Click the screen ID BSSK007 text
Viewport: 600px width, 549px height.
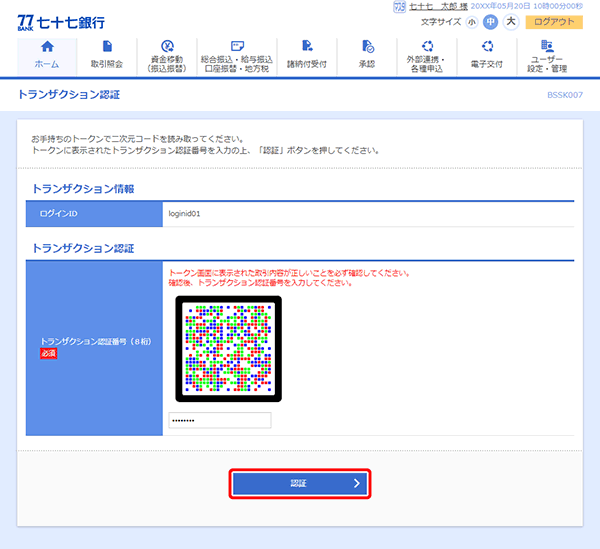point(565,95)
